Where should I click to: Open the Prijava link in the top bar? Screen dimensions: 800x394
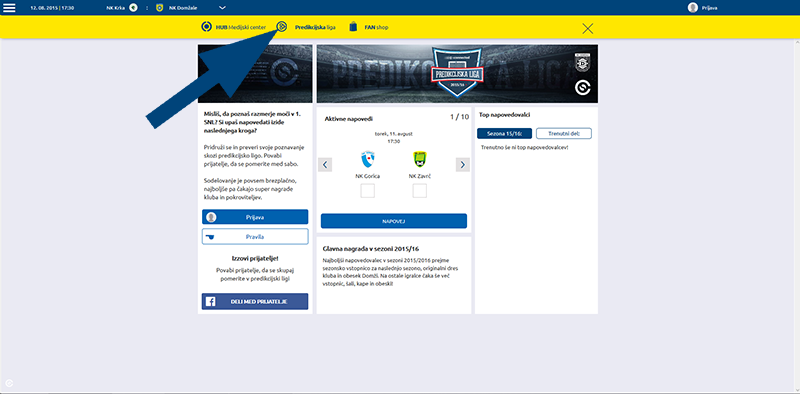click(x=710, y=8)
